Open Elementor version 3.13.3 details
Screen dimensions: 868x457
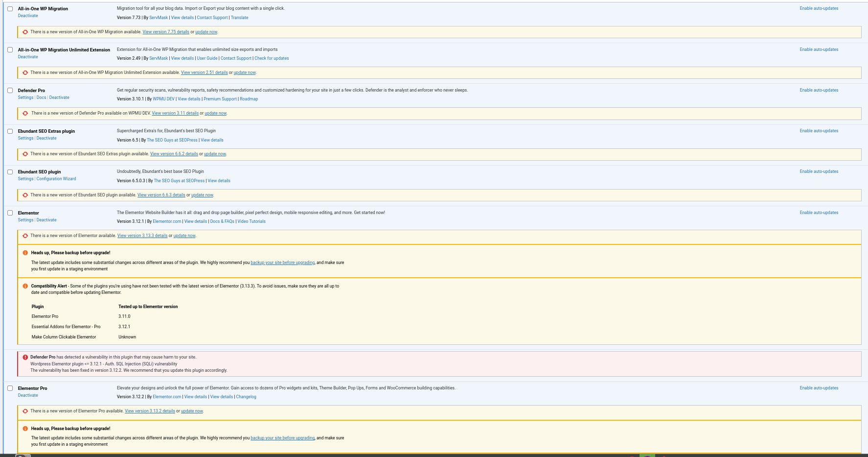(142, 236)
